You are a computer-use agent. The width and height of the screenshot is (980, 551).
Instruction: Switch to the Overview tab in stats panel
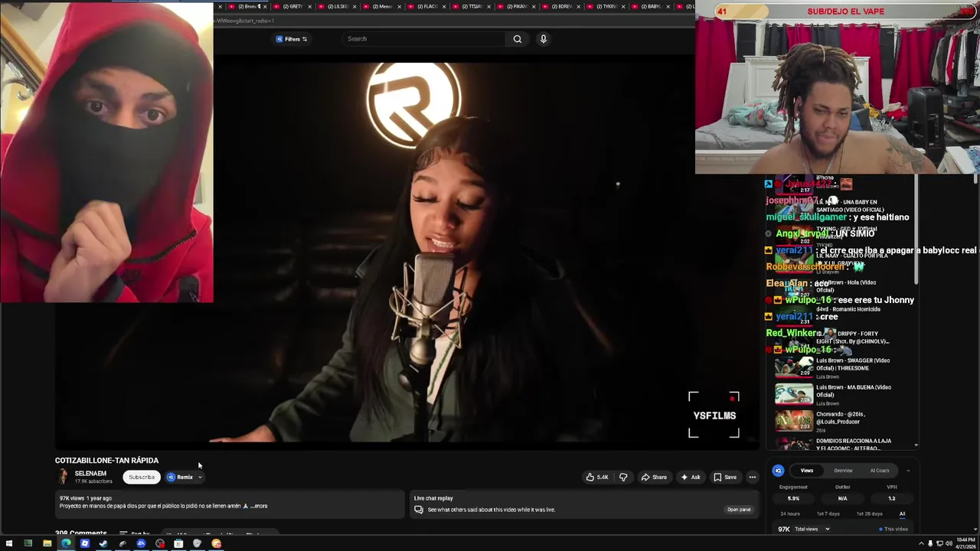click(843, 471)
